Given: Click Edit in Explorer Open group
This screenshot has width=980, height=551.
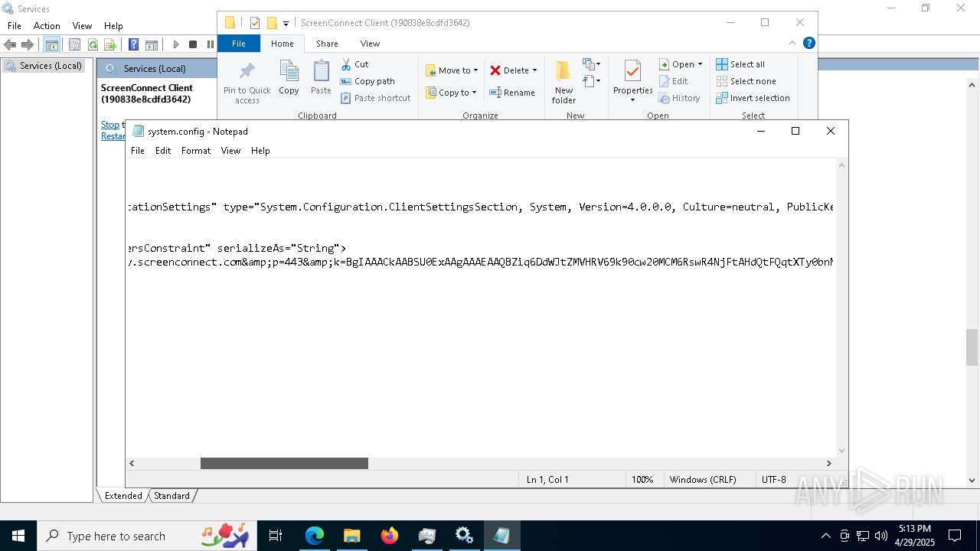Looking at the screenshot, I should tap(674, 81).
